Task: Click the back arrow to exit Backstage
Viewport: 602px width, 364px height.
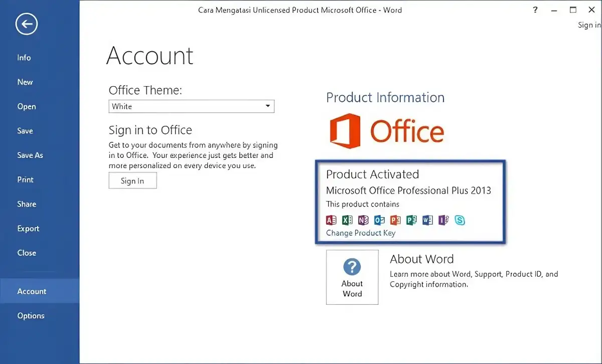Action: pos(26,24)
